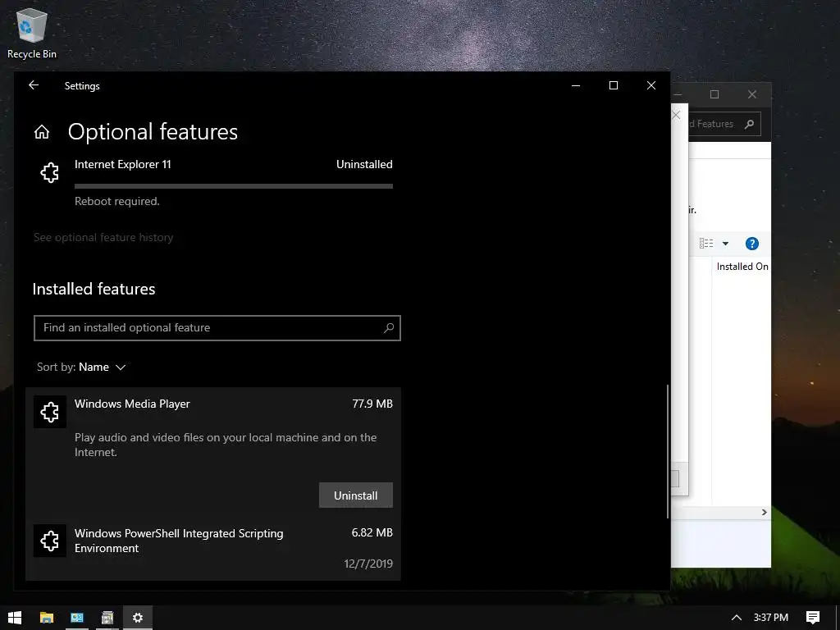Uninstall Windows Media Player

(x=356, y=495)
